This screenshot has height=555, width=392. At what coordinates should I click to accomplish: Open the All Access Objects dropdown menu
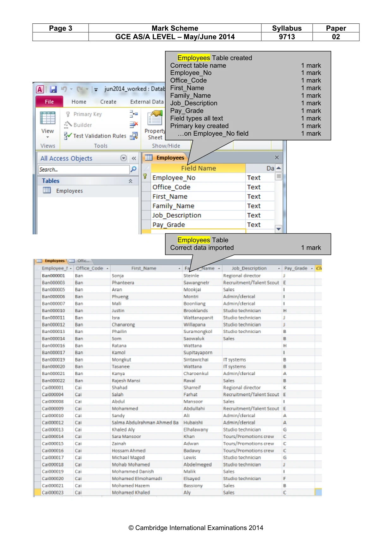pyautogui.click(x=124, y=158)
